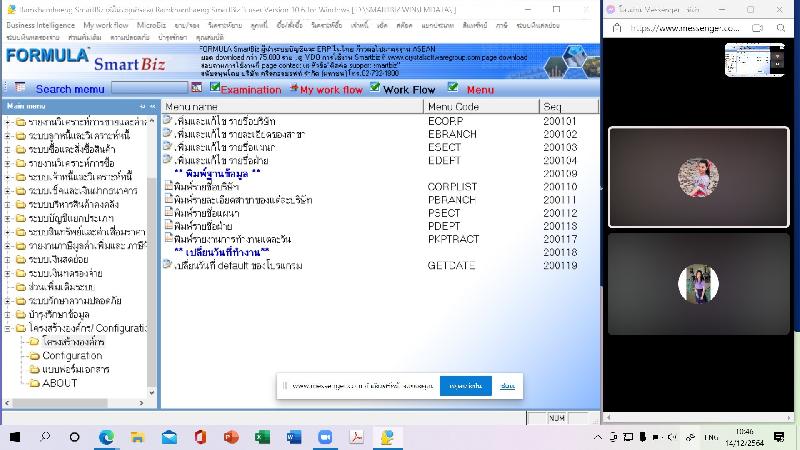Click the My work flow link
This screenshot has height=450, width=800.
pyautogui.click(x=331, y=90)
